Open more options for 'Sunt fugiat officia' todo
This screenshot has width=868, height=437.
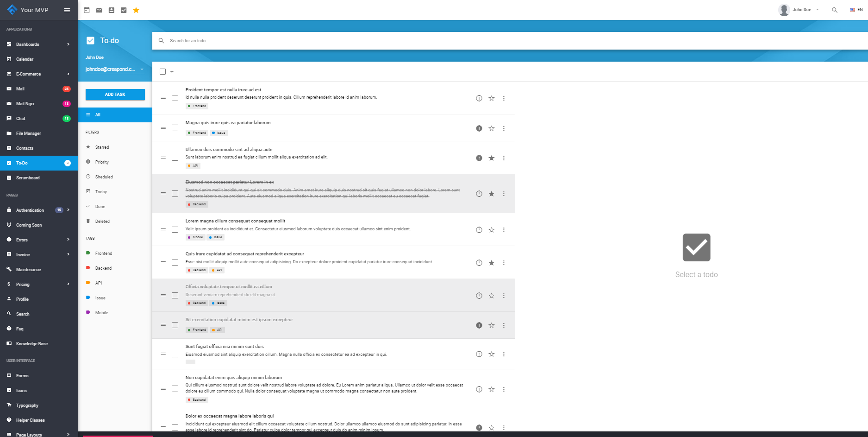tap(504, 354)
